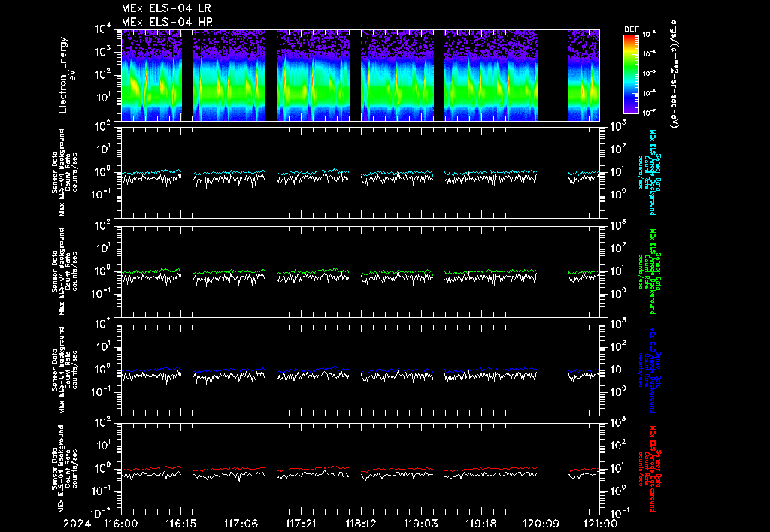Image resolution: width=770 pixels, height=532 pixels.
Task: Click the 121:00 end time label
Action: pyautogui.click(x=599, y=522)
